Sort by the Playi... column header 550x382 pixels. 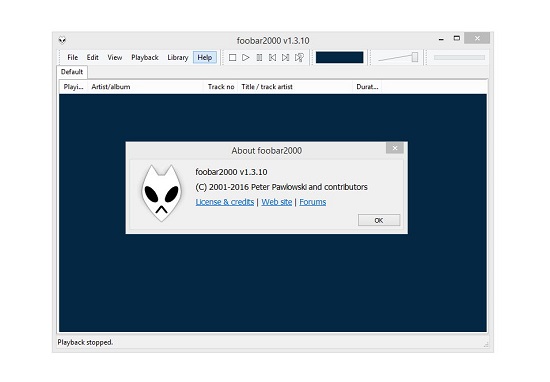click(73, 87)
